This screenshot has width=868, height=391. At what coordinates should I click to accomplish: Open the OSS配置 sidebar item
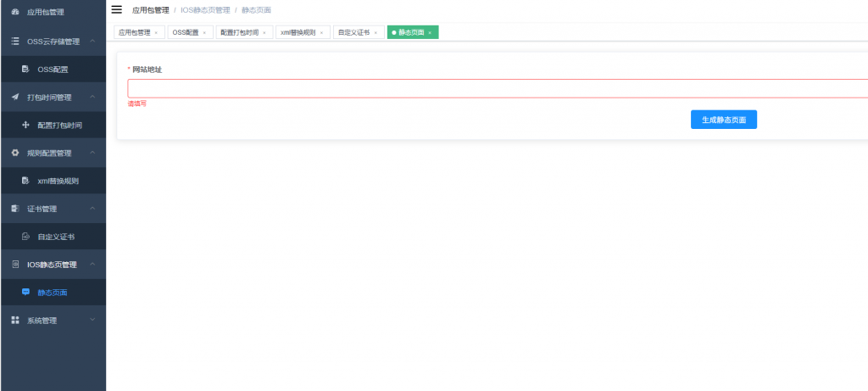tap(53, 69)
